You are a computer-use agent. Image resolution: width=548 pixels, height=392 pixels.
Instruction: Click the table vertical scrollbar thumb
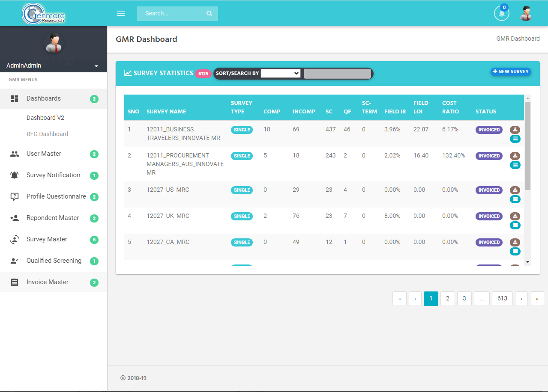pos(527,146)
